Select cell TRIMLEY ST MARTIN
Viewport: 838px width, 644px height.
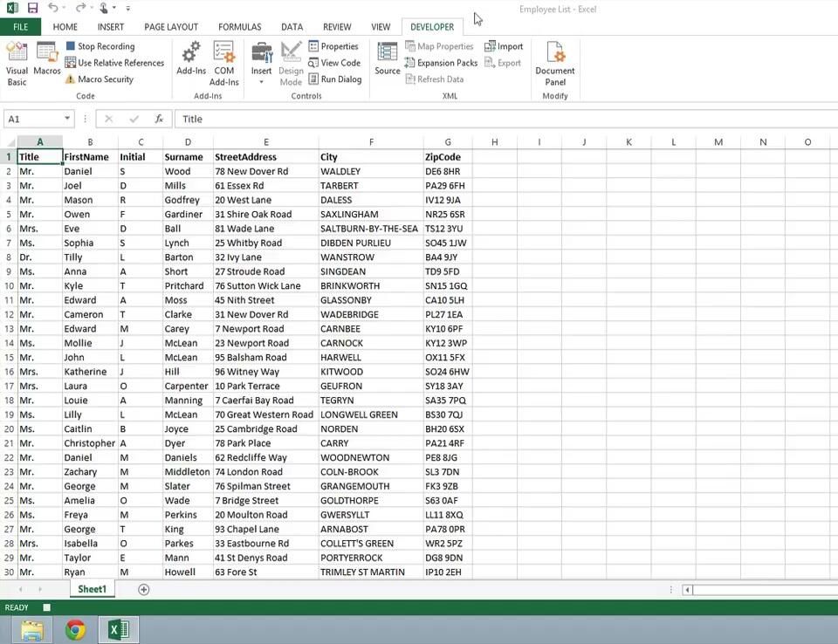click(x=371, y=572)
